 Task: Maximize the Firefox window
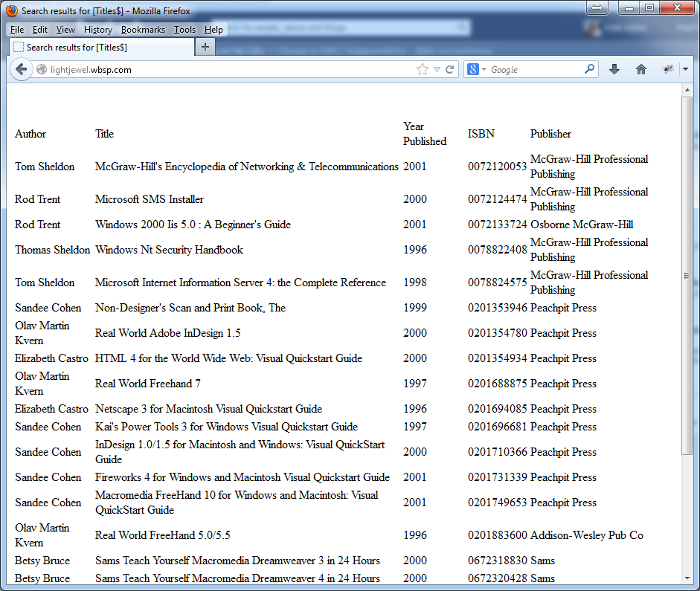[649, 7]
